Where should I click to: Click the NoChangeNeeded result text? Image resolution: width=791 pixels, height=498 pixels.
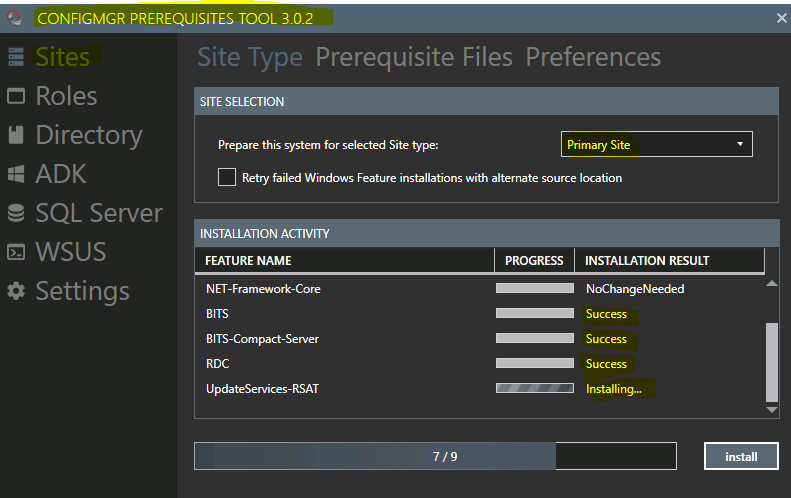[x=635, y=289]
